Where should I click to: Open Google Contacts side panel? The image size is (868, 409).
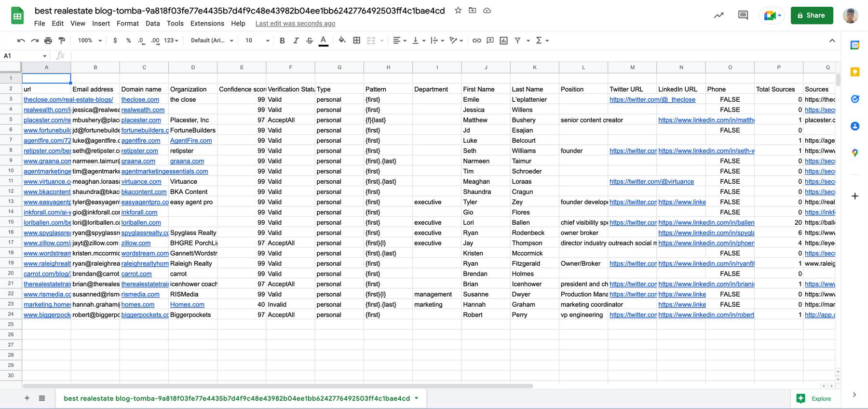[x=854, y=126]
